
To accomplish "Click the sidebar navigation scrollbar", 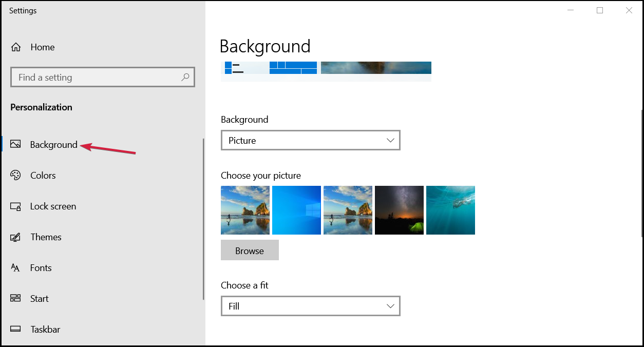I will tap(203, 219).
